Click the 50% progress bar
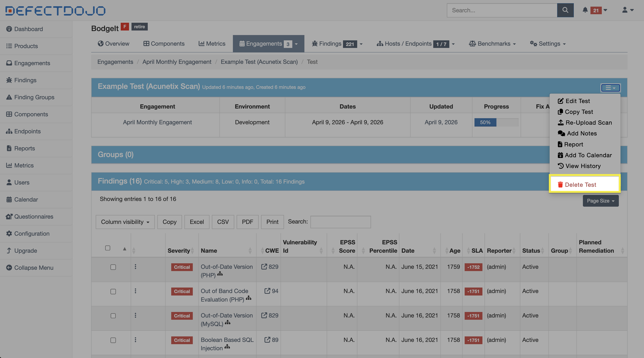 [485, 122]
